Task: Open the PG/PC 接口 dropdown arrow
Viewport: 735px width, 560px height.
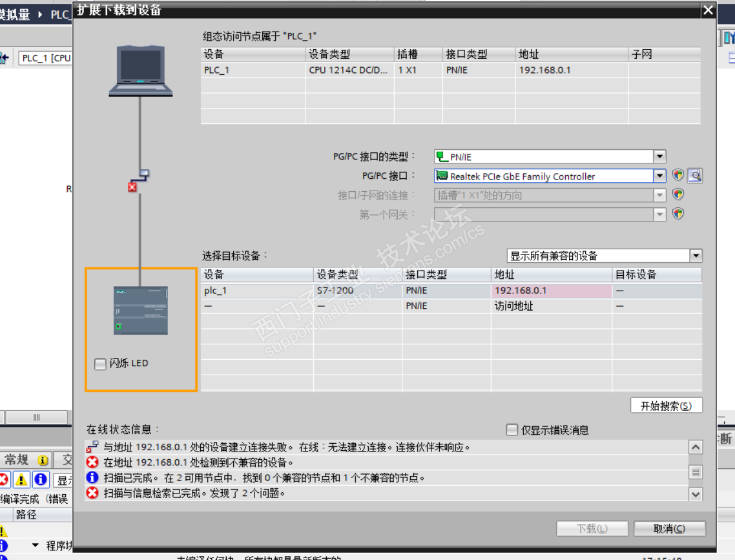Action: point(659,176)
